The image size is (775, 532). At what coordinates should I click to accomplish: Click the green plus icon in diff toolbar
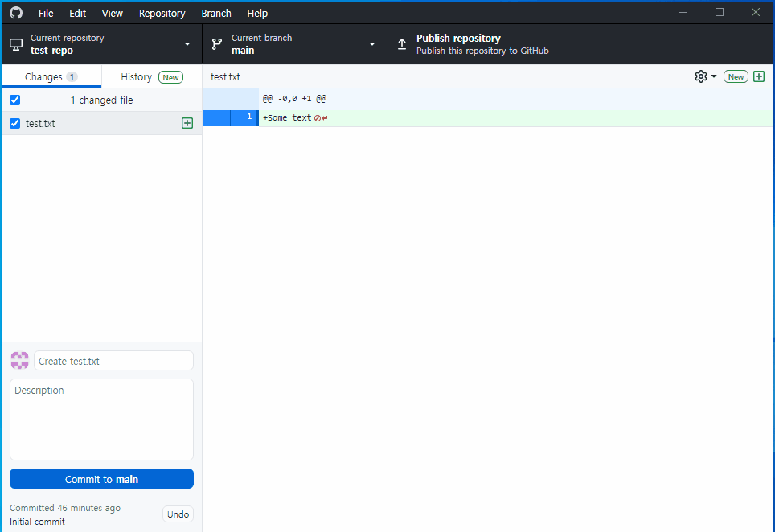pyautogui.click(x=758, y=76)
